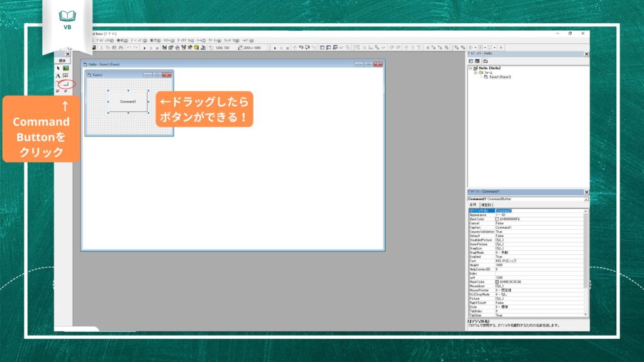Switch to the 項目別 tab in Properties
Viewport: 644px width, 362px height.
tap(486, 204)
